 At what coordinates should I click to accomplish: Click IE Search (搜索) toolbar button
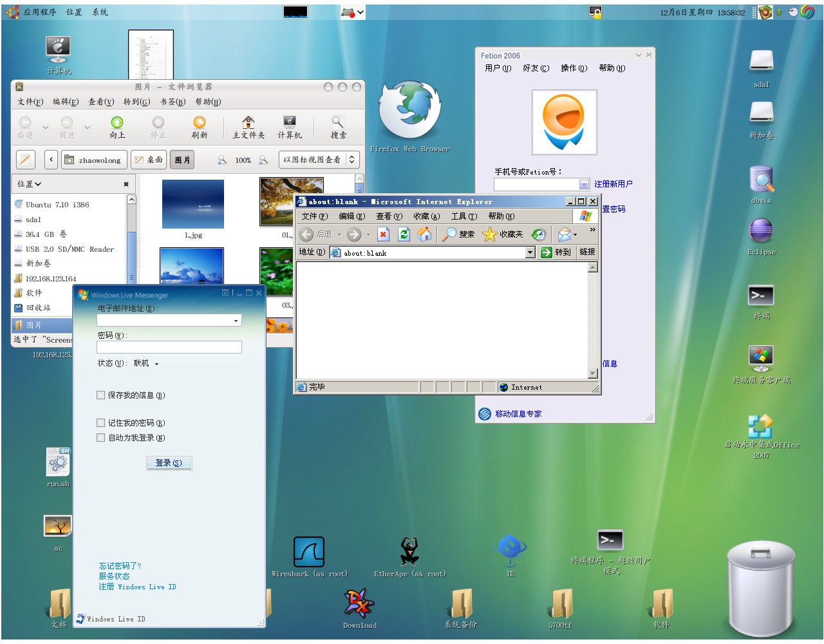pos(458,234)
